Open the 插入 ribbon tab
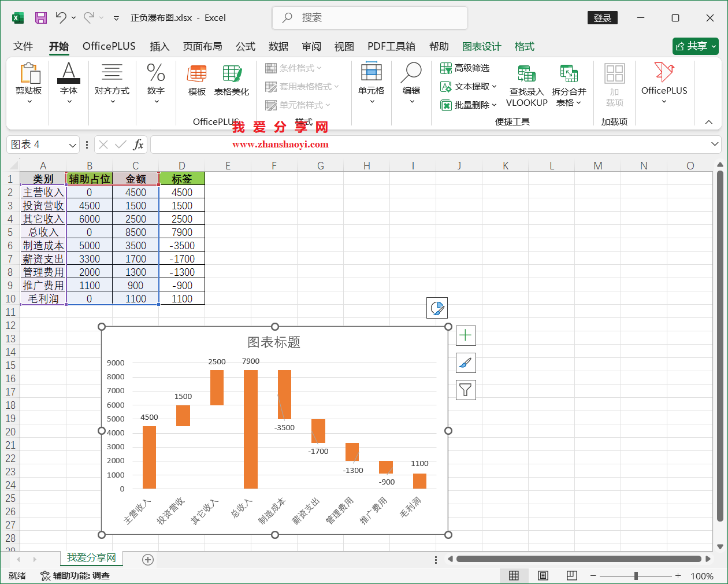 point(159,46)
